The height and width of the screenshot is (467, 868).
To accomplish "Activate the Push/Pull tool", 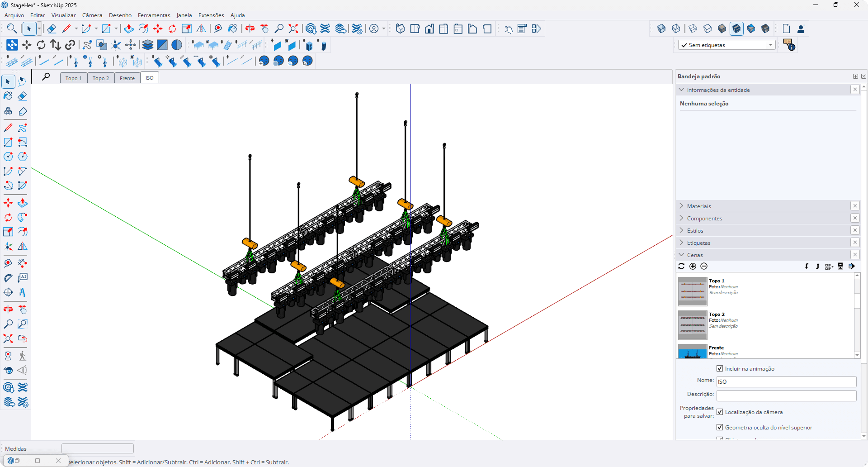I will 22,203.
